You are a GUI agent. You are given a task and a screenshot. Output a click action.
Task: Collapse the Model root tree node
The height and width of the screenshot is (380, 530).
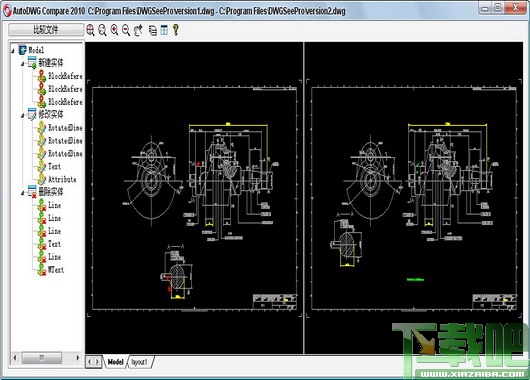tap(13, 51)
